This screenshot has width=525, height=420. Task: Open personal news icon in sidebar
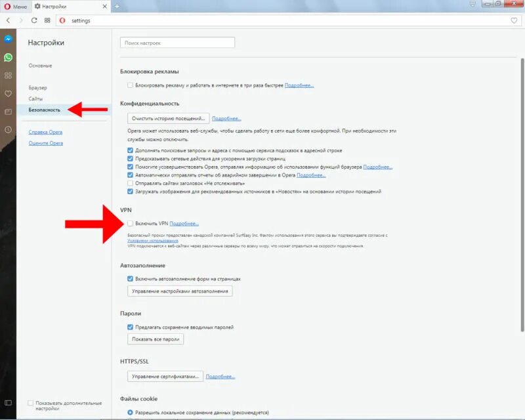8,112
